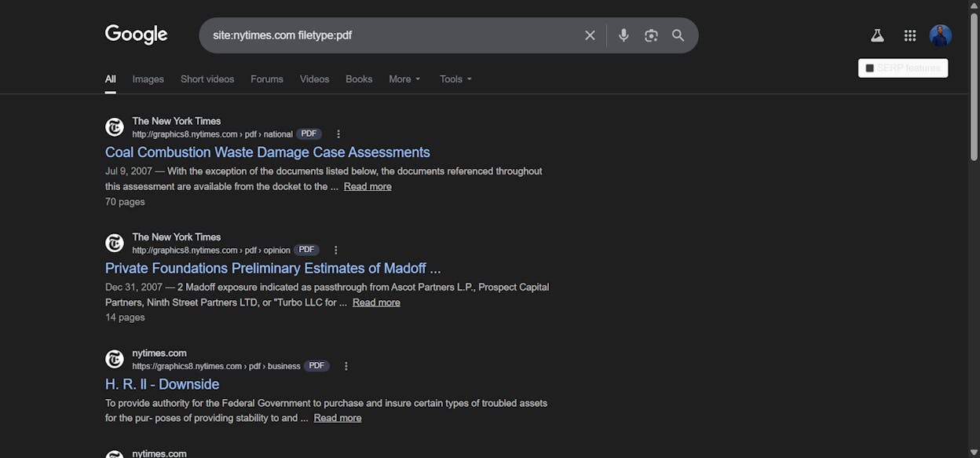Click the PDF badge on the pdf › national result
980x458 pixels.
[309, 134]
